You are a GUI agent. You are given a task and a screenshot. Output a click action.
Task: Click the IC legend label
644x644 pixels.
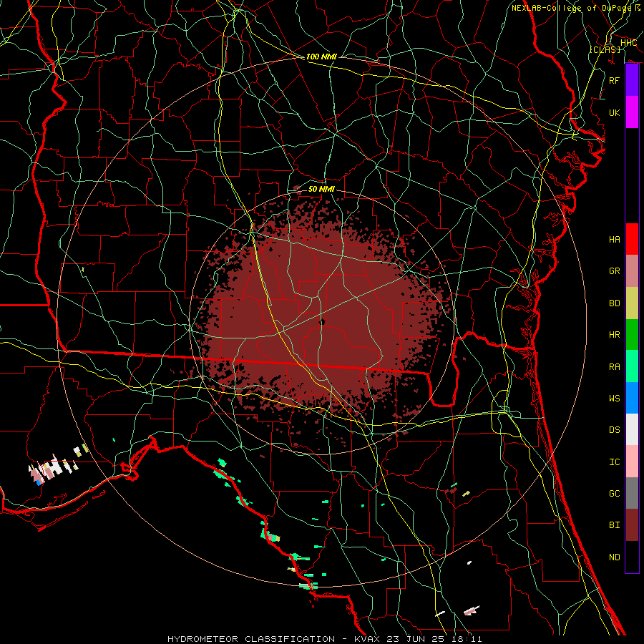[x=615, y=462]
